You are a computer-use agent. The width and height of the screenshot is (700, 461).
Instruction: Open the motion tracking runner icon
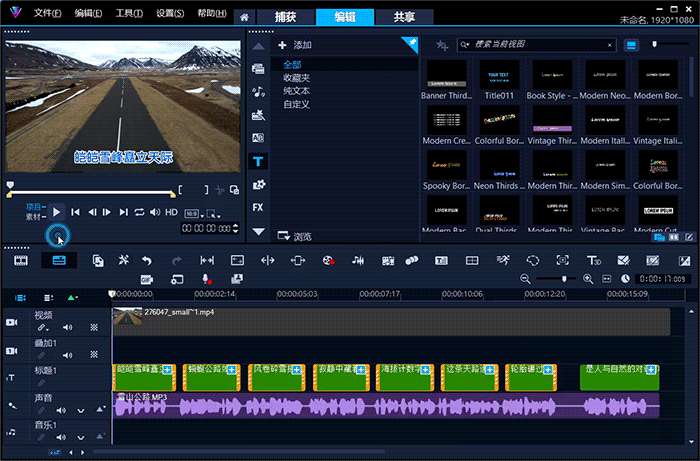(503, 260)
